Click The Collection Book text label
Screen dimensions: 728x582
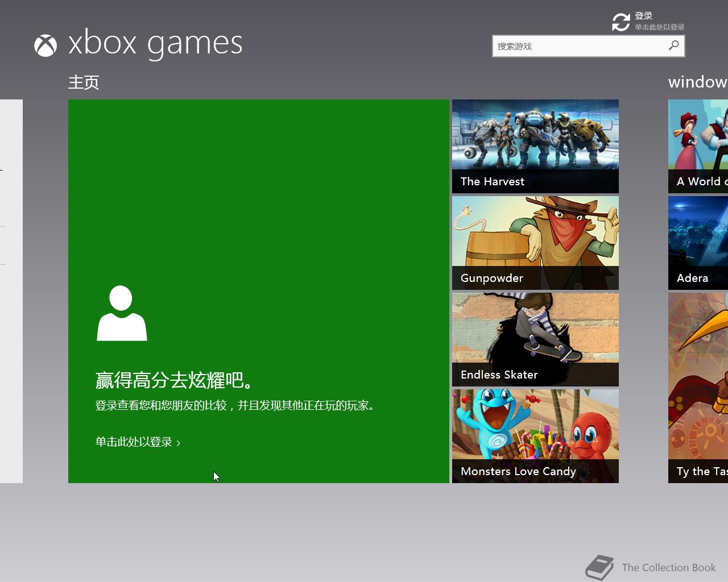coord(669,567)
